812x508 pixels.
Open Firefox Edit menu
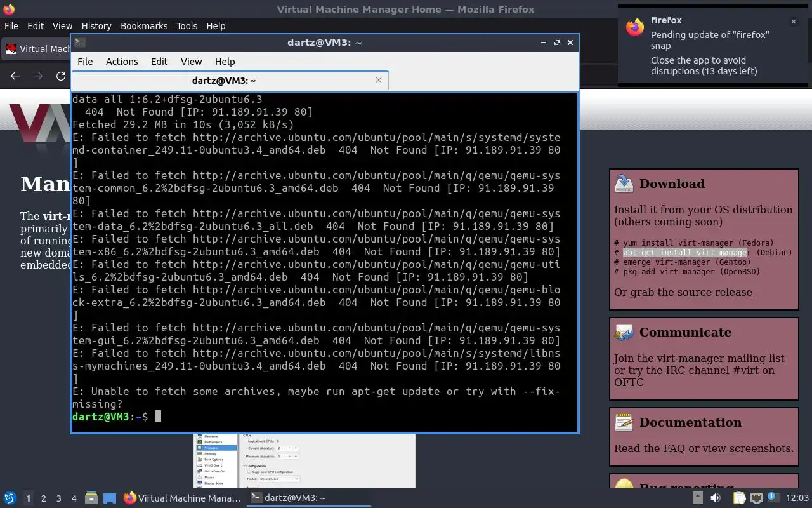pos(36,26)
